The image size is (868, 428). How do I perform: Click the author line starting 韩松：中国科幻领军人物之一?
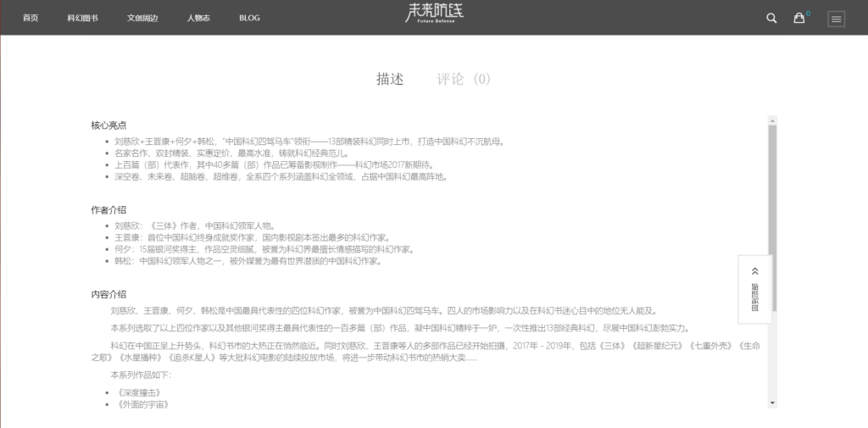[x=248, y=261]
